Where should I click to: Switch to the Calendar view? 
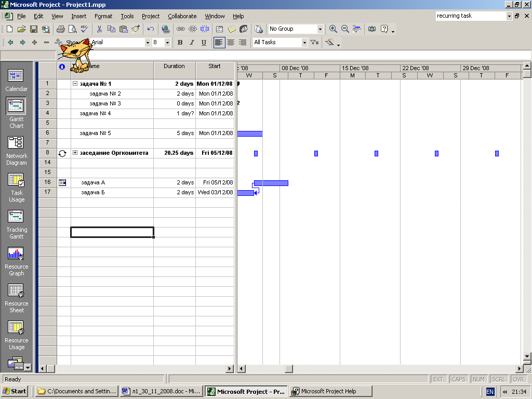(x=16, y=79)
